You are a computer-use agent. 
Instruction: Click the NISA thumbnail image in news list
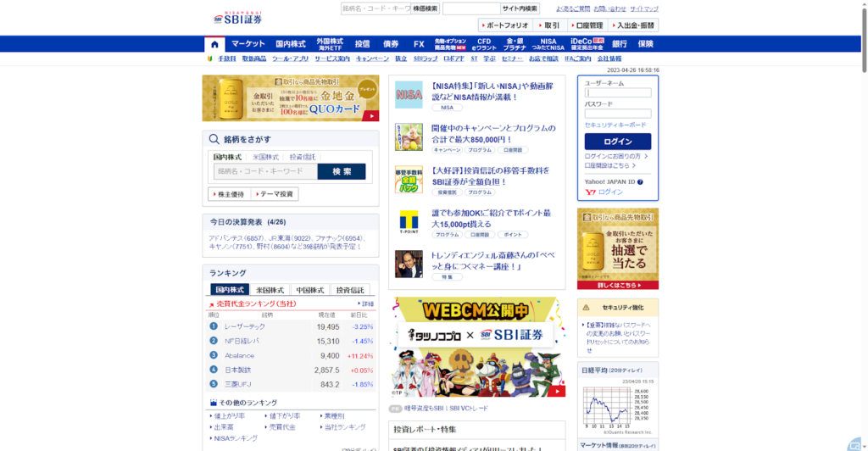409,95
